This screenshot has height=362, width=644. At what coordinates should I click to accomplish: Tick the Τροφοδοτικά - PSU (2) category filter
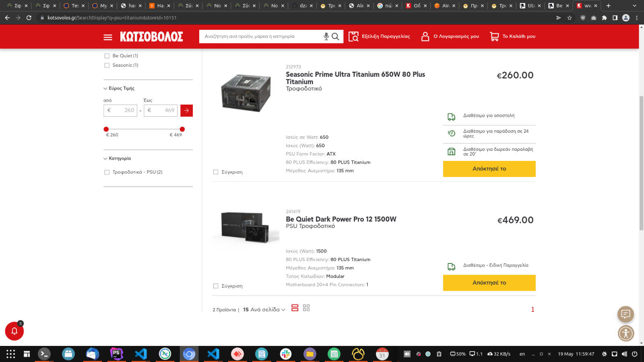[x=107, y=172]
